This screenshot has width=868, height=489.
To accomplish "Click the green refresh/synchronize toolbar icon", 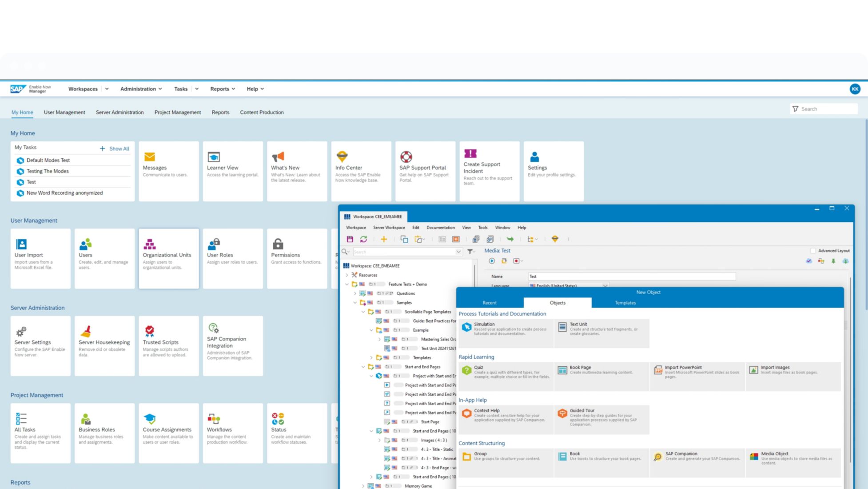I will 363,239.
